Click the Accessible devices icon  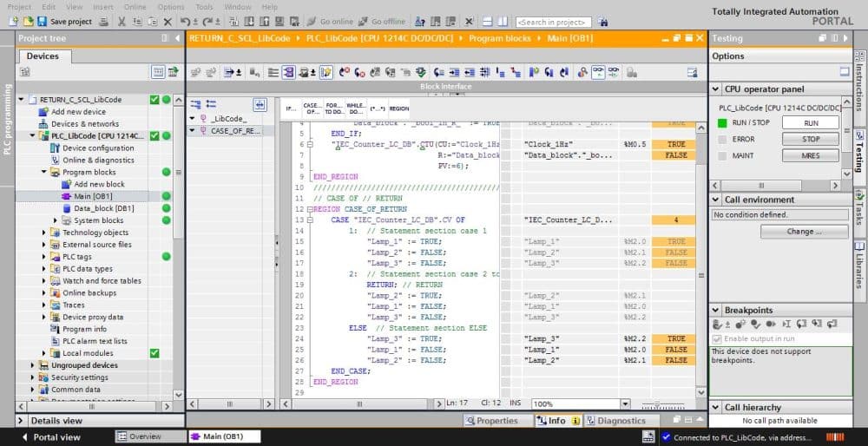[420, 22]
